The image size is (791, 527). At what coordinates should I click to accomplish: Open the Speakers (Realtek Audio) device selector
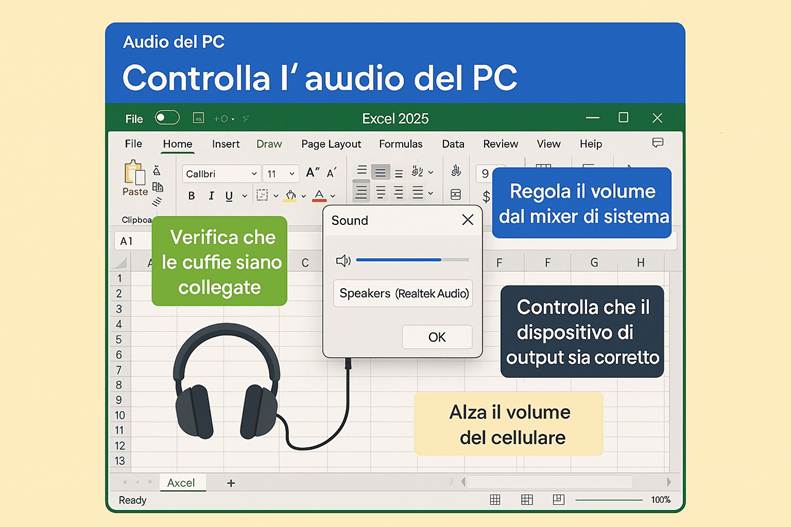(403, 293)
